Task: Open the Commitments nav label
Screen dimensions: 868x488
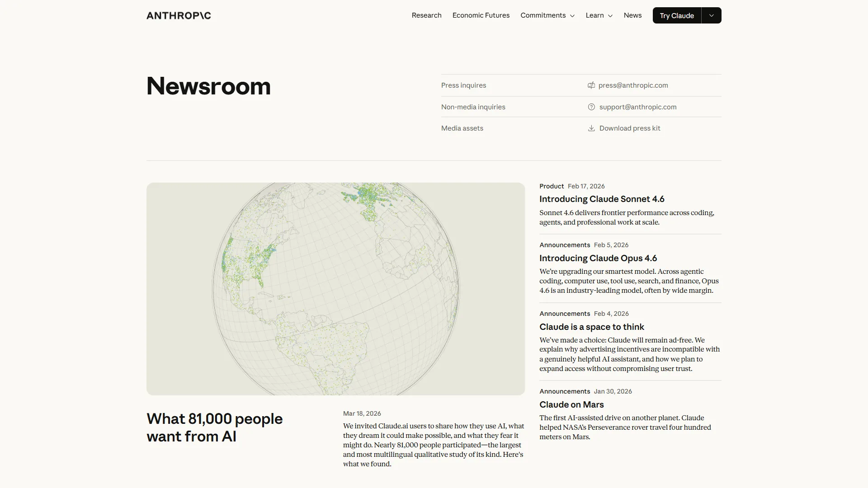Action: (x=543, y=15)
